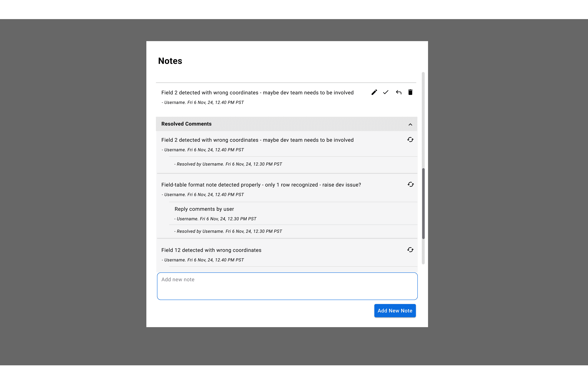Select the Field 12 detected with wrong coordinates text
The image size is (588, 369).
[211, 250]
